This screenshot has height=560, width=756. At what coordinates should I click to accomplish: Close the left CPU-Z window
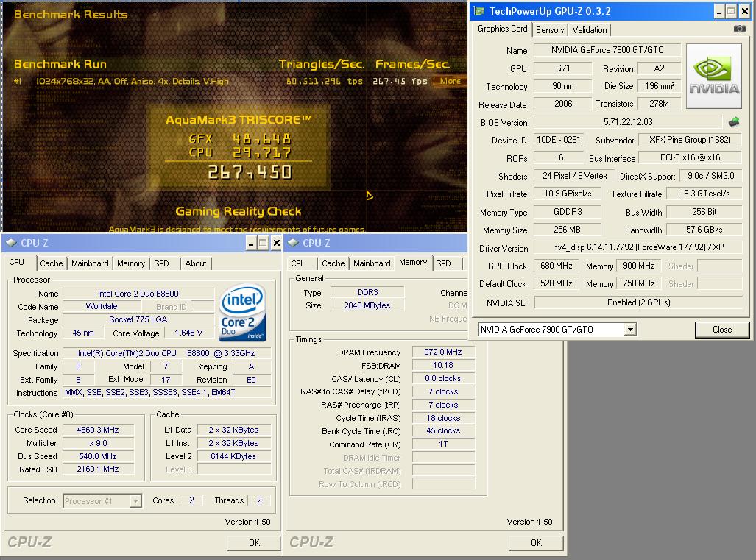pos(276,243)
